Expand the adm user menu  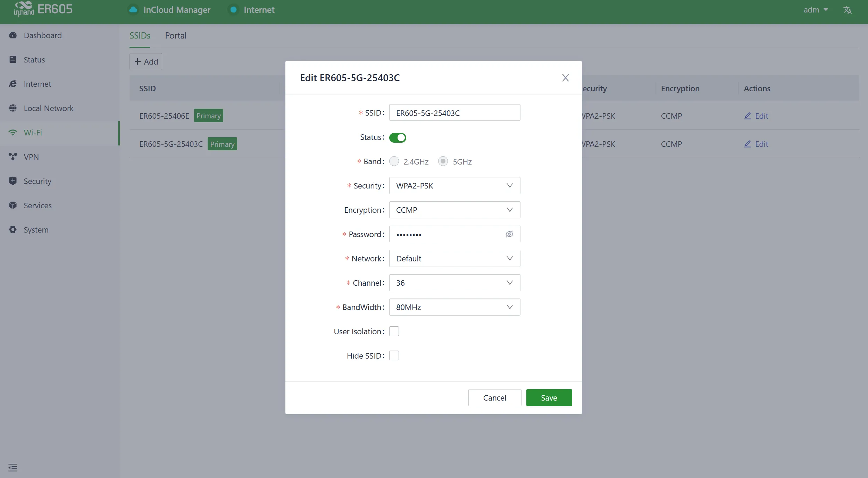click(816, 10)
